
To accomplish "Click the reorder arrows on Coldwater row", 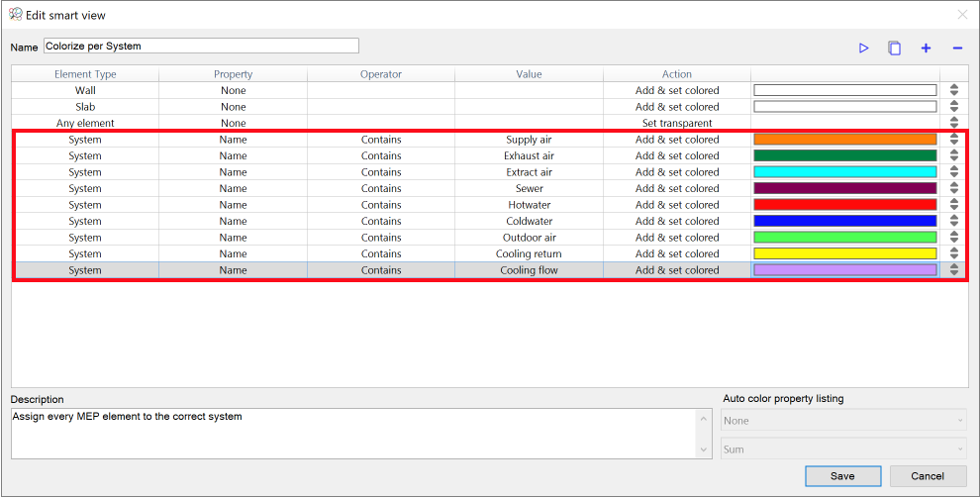I will click(x=953, y=221).
